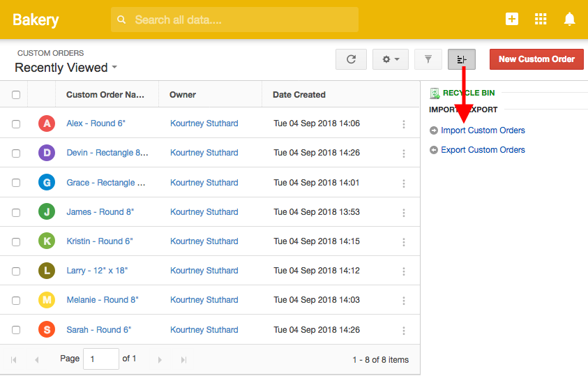588x376 pixels.
Task: Click the plus quick-create icon in header
Action: [511, 19]
